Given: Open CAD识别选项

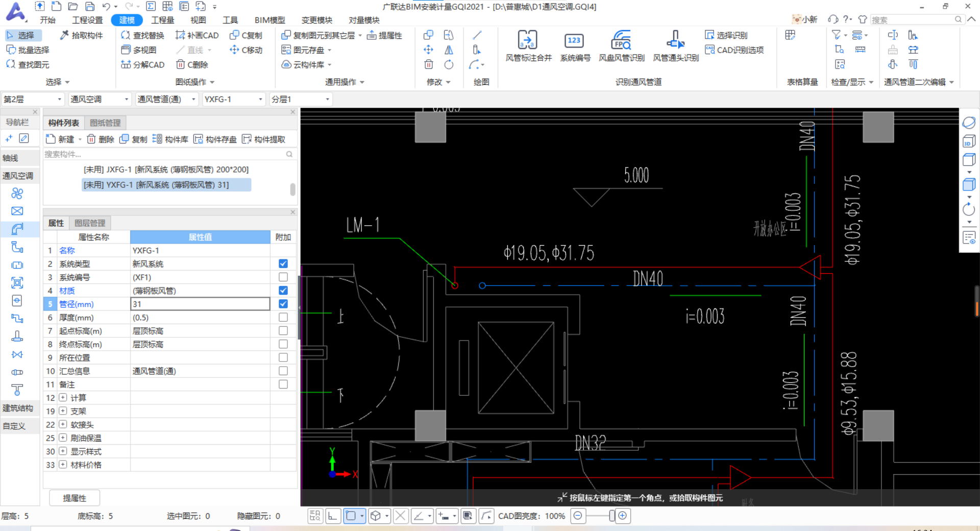Looking at the screenshot, I should tap(734, 50).
